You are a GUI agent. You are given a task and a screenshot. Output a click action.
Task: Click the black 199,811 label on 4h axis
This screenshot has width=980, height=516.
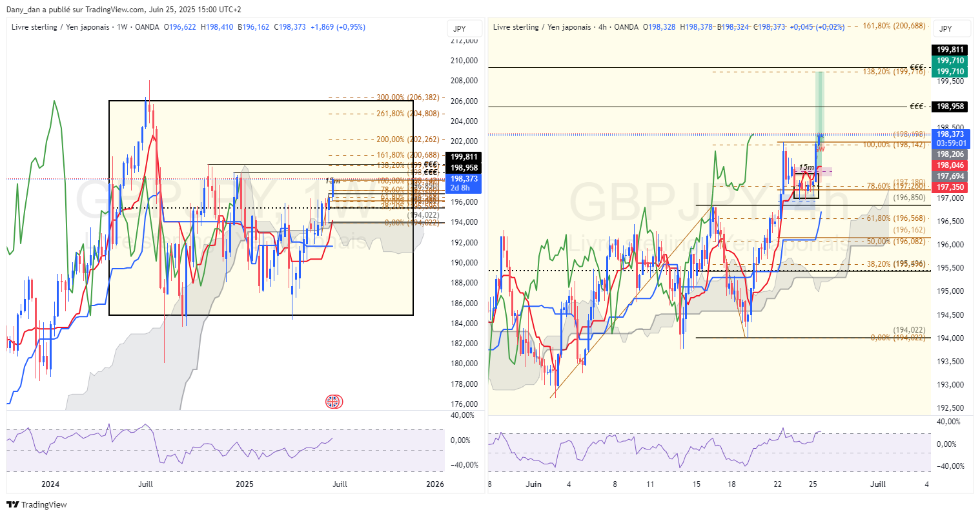(950, 50)
